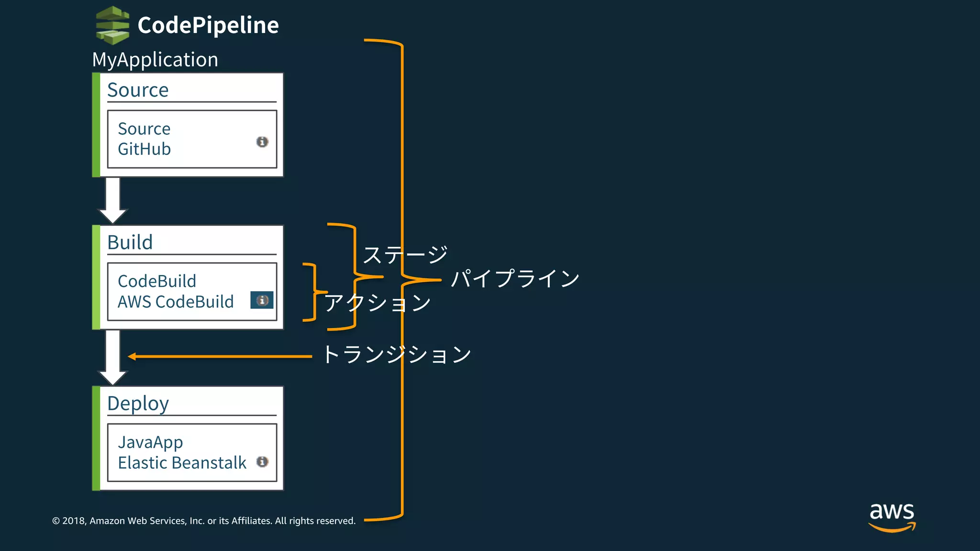Click the MyApplication pipeline name
The height and width of the screenshot is (551, 980).
[155, 60]
